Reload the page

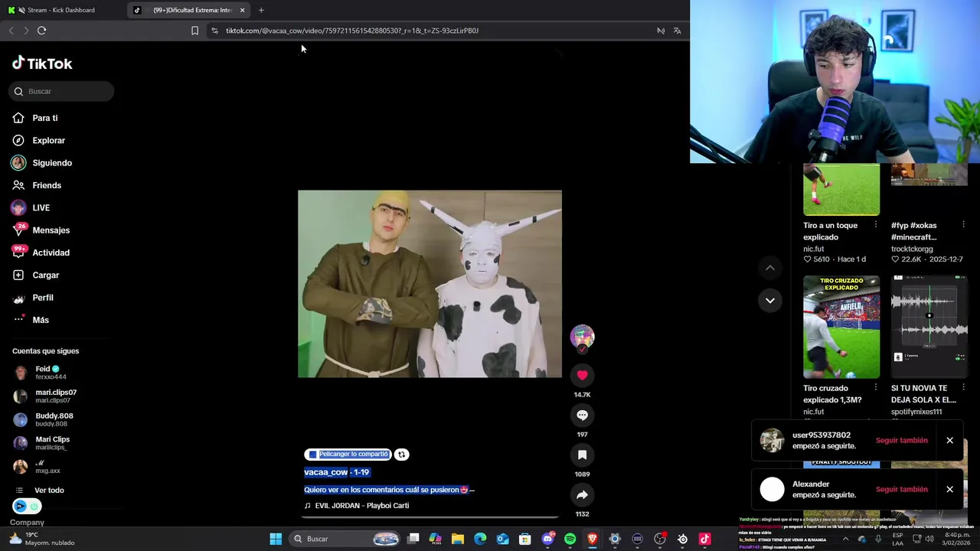tap(41, 31)
